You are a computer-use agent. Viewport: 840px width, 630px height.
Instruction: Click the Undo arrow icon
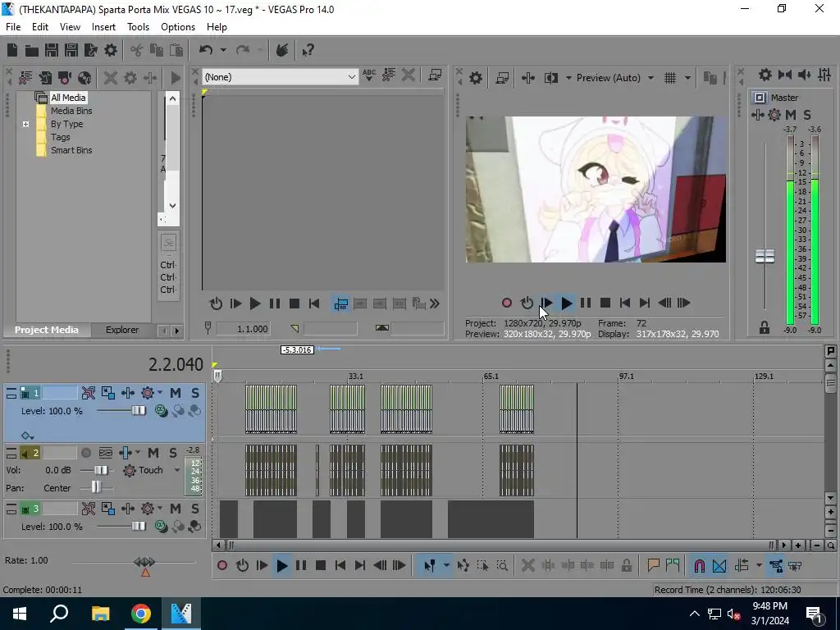206,50
